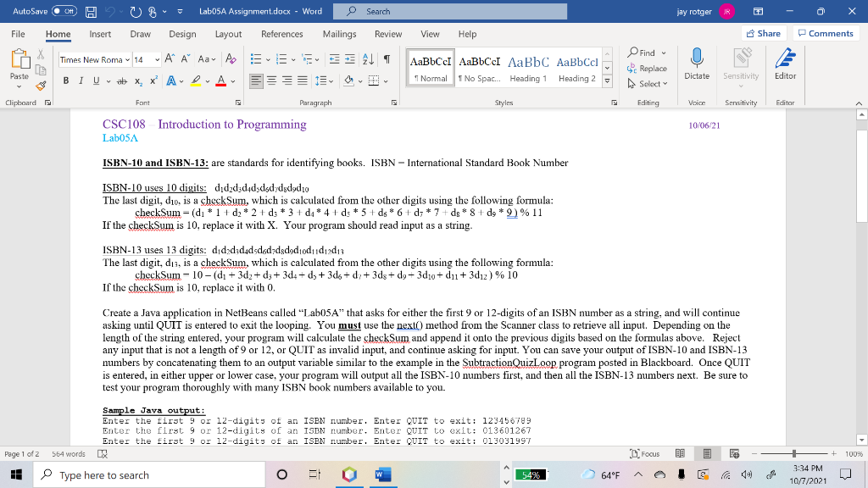868x488 pixels.
Task: Click the Bullets list icon
Action: click(x=256, y=58)
